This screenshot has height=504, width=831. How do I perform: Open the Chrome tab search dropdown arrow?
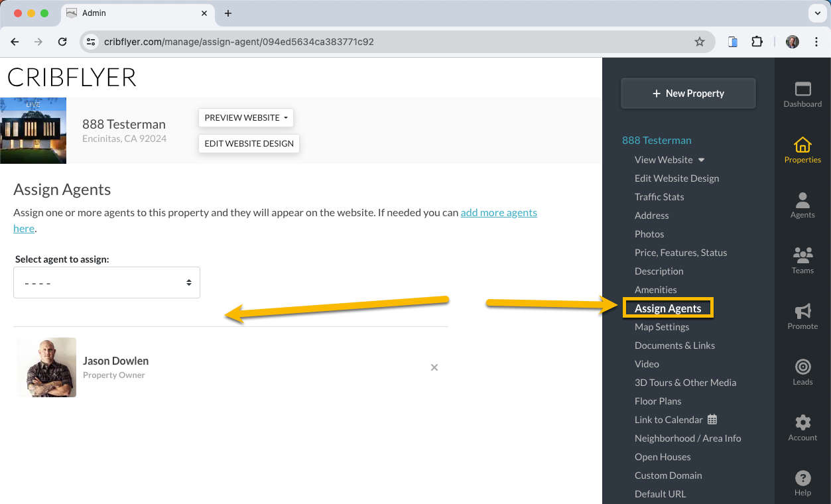pyautogui.click(x=816, y=13)
